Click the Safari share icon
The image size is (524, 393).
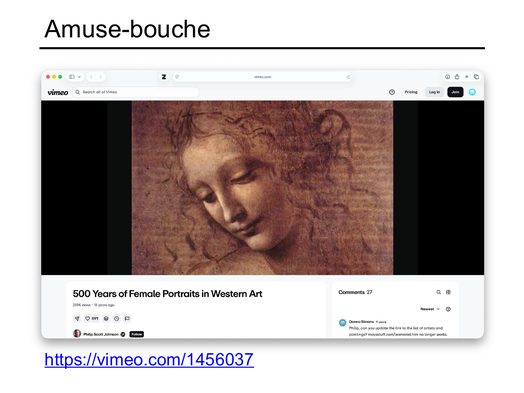coord(457,77)
